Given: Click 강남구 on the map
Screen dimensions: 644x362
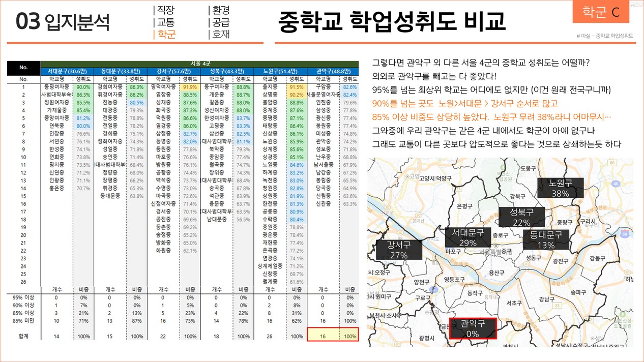Looking at the screenshot, I should pyautogui.click(x=547, y=299).
